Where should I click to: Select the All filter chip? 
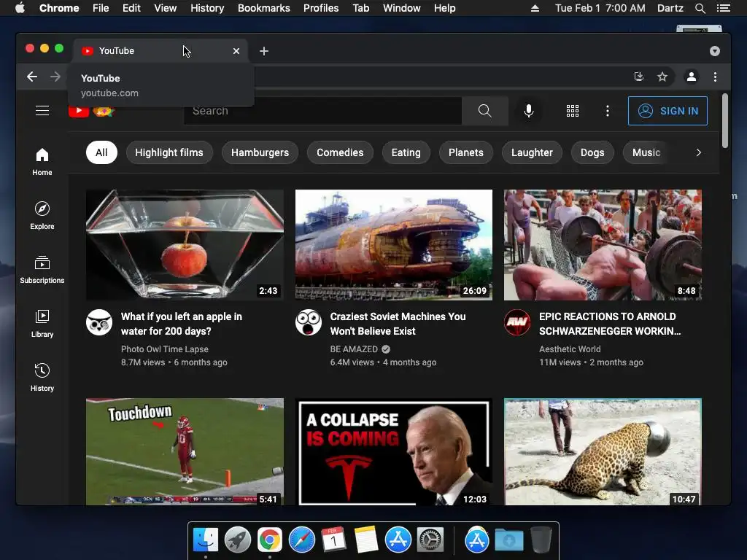101,152
